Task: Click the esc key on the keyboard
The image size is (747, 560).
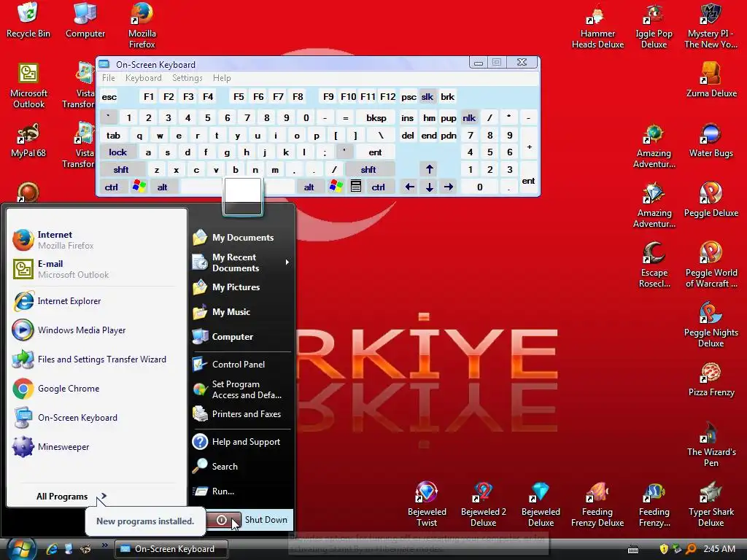Action: 109,97
